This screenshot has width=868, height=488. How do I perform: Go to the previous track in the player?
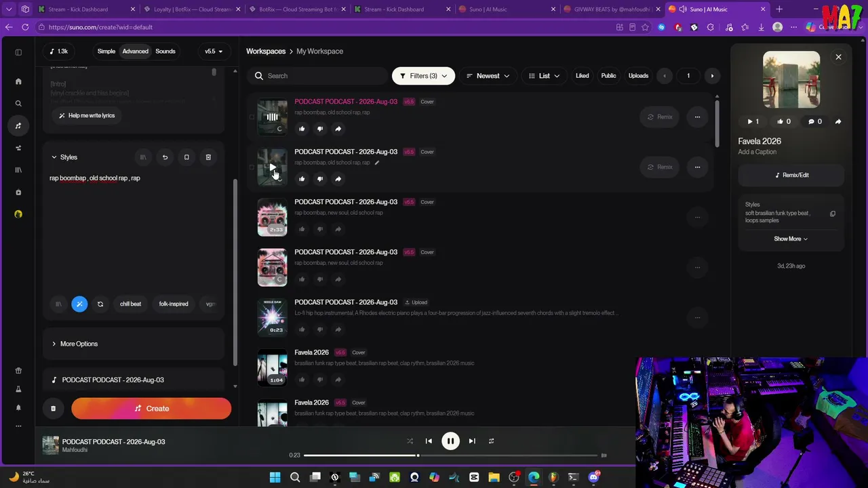[429, 441]
